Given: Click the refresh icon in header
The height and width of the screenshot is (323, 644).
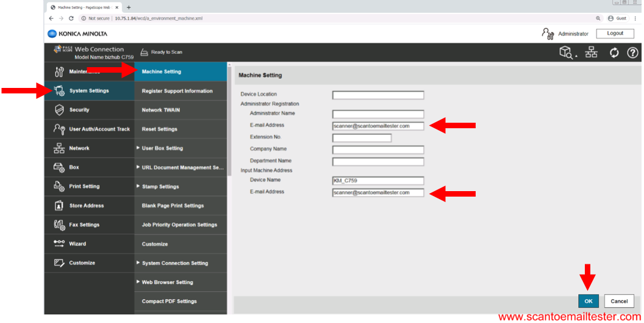Looking at the screenshot, I should tap(614, 53).
